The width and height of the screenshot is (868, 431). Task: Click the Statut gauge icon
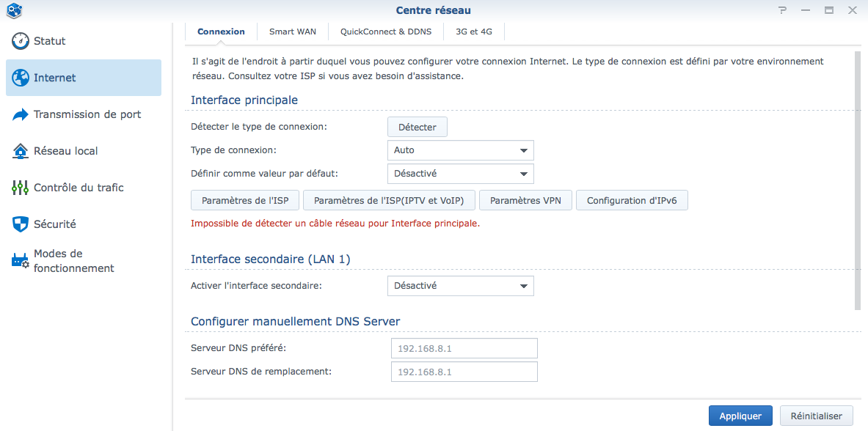click(x=21, y=41)
